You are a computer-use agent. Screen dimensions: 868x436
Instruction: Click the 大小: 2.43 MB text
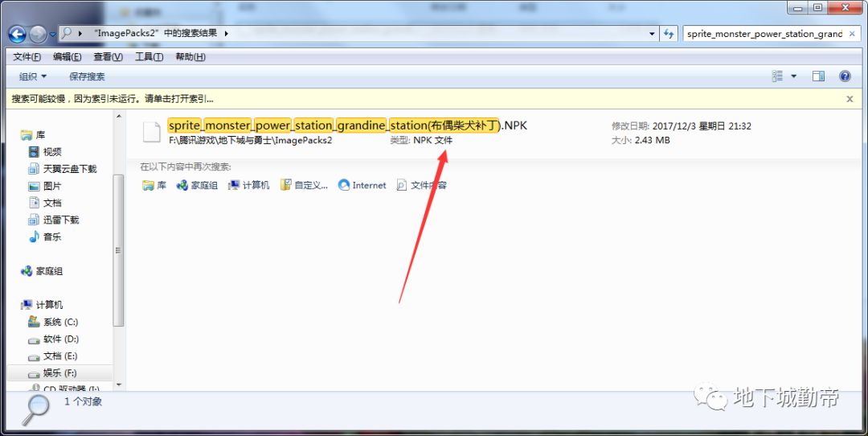pyautogui.click(x=641, y=141)
